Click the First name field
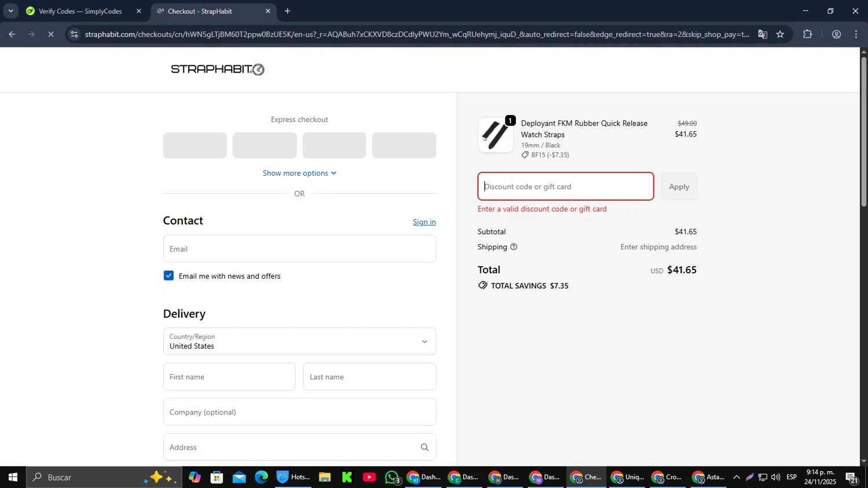This screenshot has width=868, height=488. 229,376
